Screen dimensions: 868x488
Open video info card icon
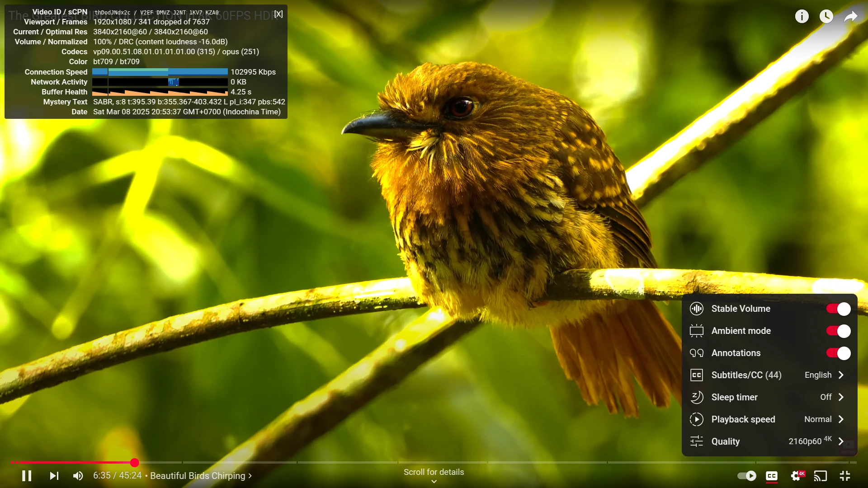802,17
